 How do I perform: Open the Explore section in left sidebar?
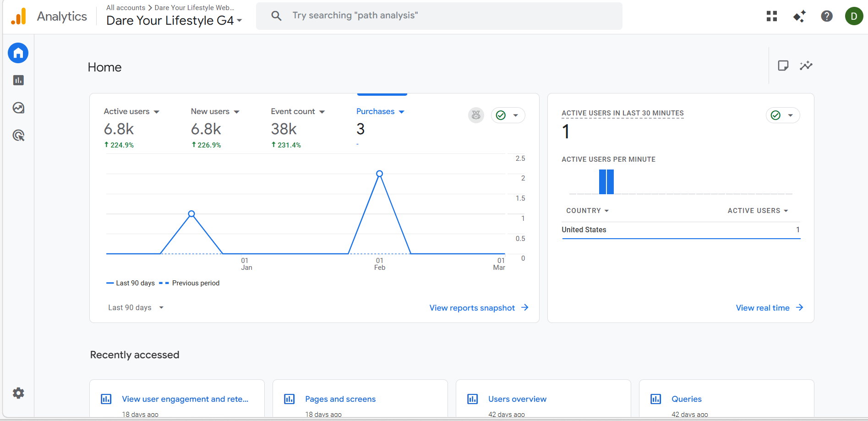click(18, 108)
